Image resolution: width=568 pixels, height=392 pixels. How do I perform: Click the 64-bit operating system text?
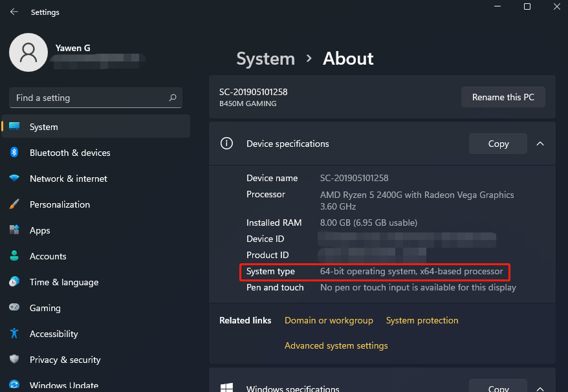[x=411, y=271]
